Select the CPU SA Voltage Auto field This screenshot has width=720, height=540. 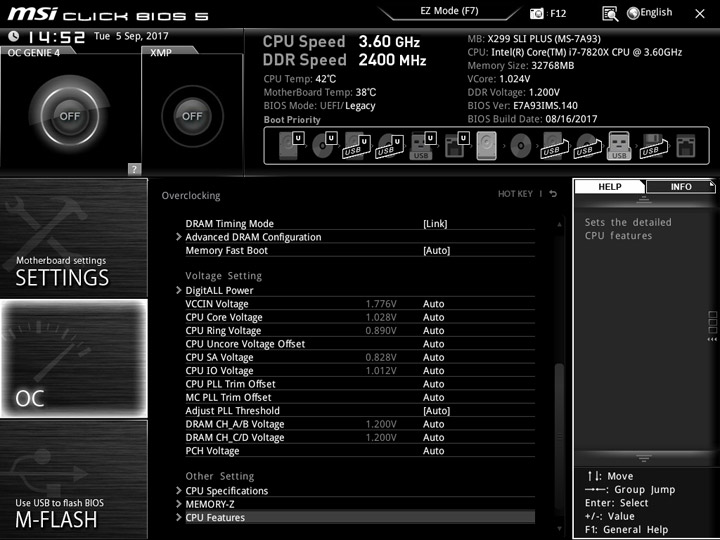point(433,357)
